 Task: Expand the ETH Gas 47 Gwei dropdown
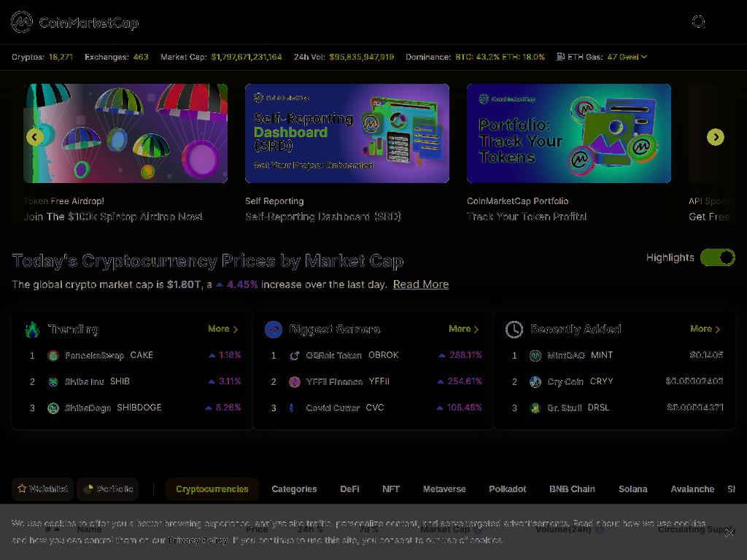pyautogui.click(x=627, y=57)
